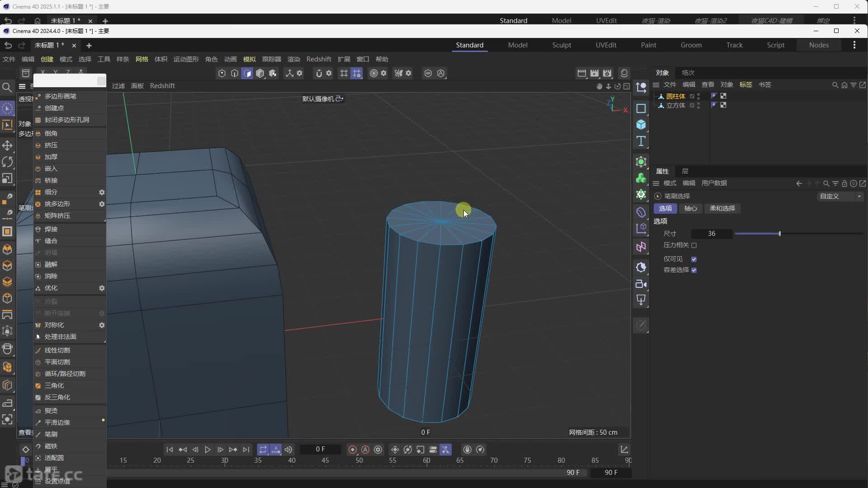Open the 自定义 dropdown in attributes panel
This screenshot has height=488, width=868.
click(840, 196)
